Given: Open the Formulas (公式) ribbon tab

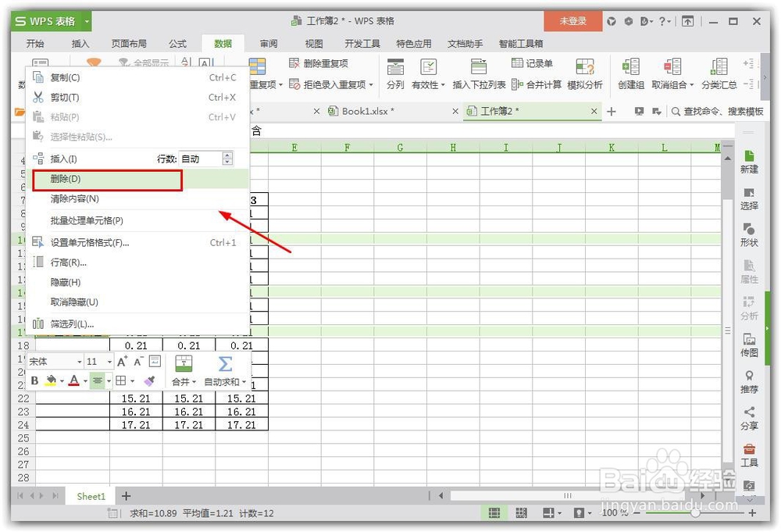Looking at the screenshot, I should click(x=177, y=44).
